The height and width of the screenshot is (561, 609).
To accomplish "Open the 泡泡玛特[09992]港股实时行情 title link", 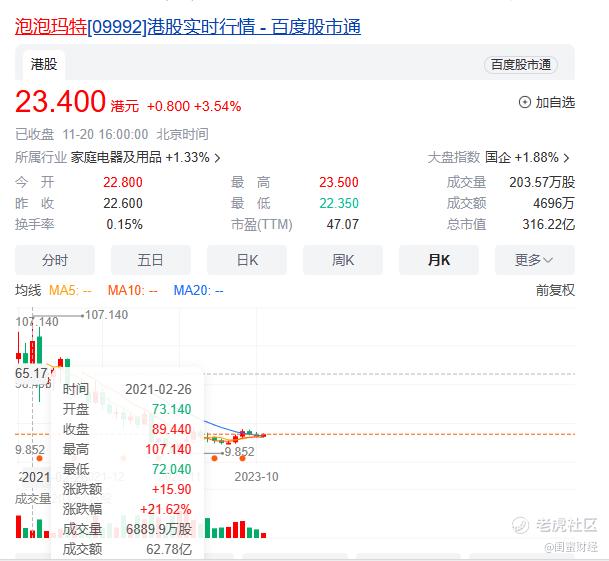I will point(188,27).
